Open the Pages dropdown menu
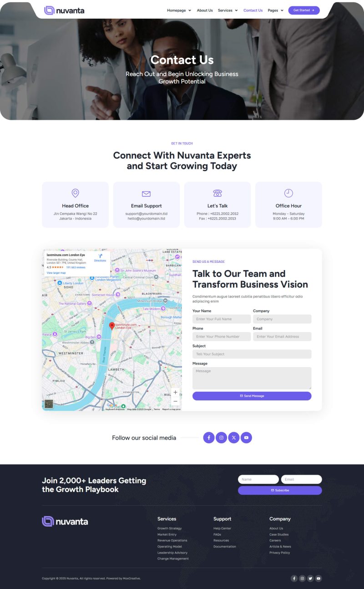The image size is (364, 589). [x=275, y=10]
